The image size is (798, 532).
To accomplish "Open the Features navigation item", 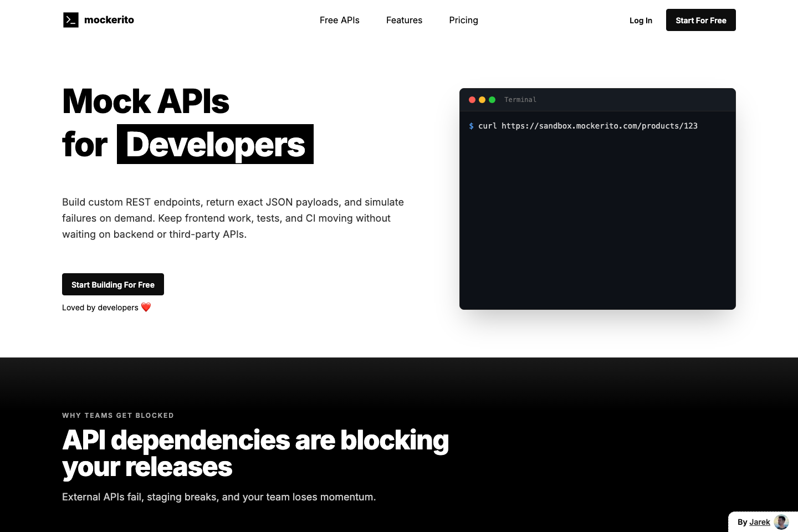I will tap(404, 20).
